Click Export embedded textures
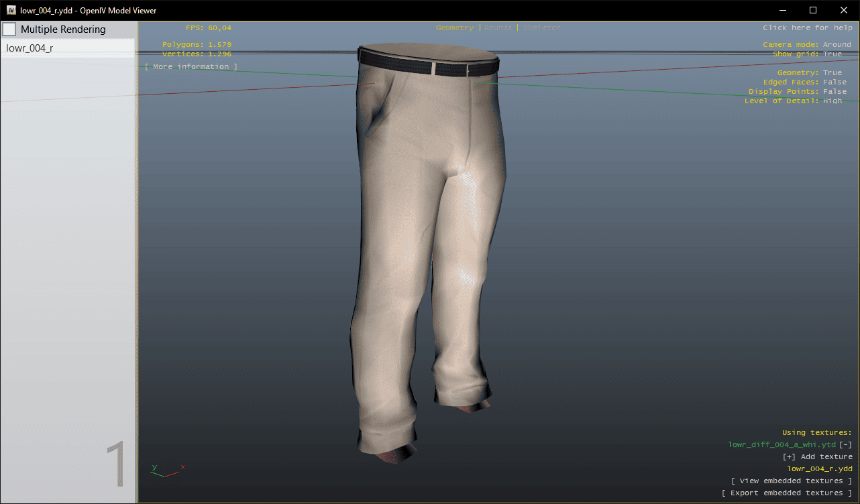The image size is (860, 504). tap(786, 493)
